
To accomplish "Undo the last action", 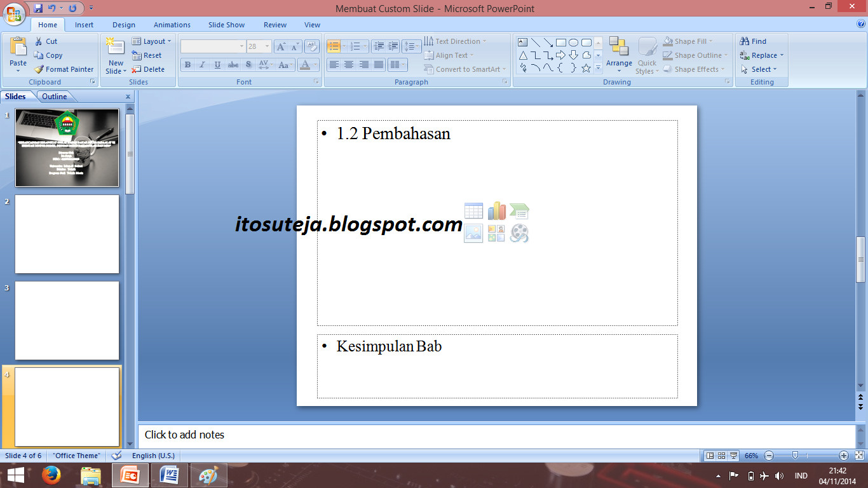I will (x=52, y=8).
